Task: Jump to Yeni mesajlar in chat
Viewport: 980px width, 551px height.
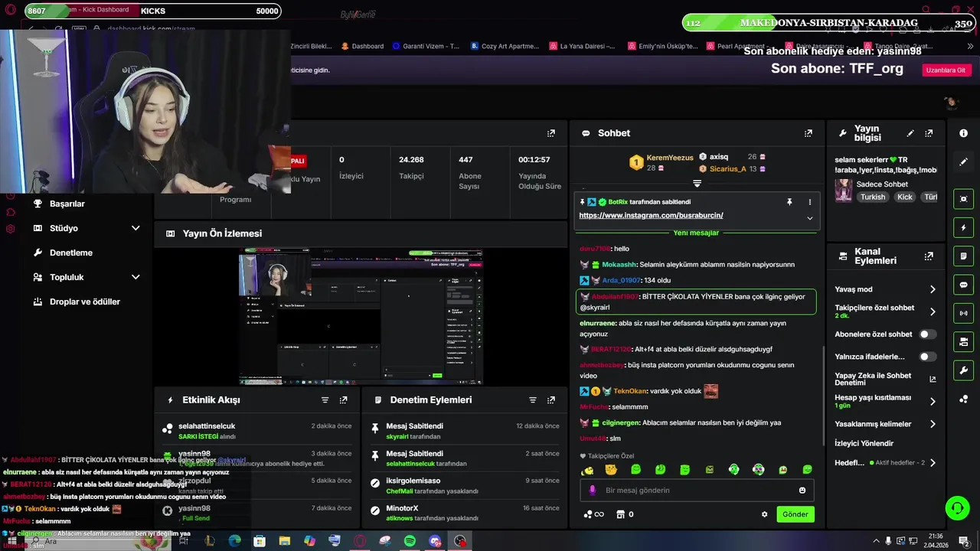Action: click(x=696, y=233)
